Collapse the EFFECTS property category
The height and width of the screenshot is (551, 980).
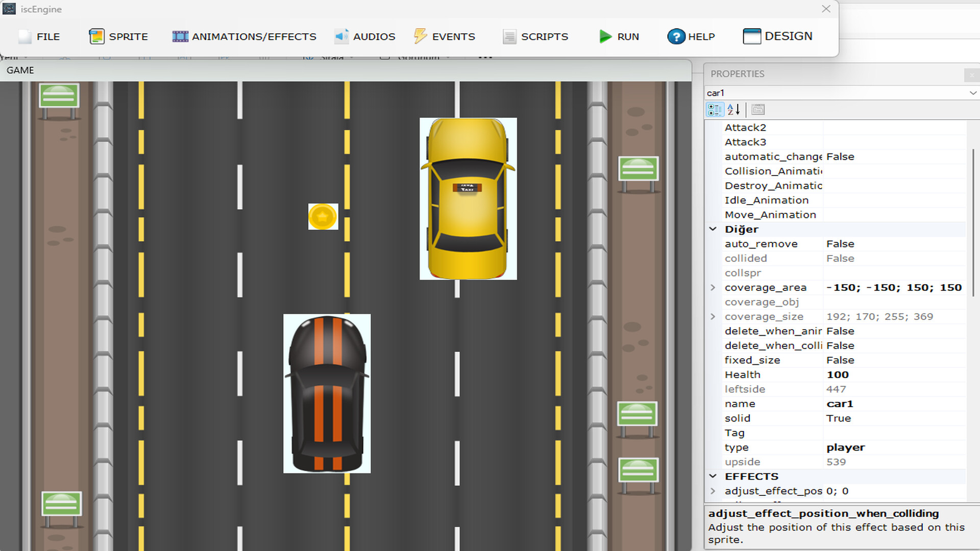713,476
